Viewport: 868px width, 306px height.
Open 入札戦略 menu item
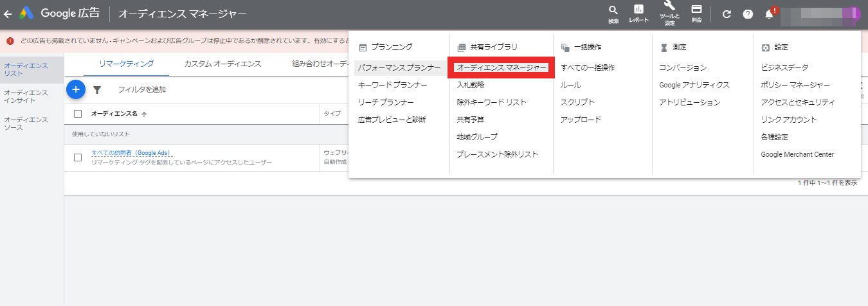471,85
